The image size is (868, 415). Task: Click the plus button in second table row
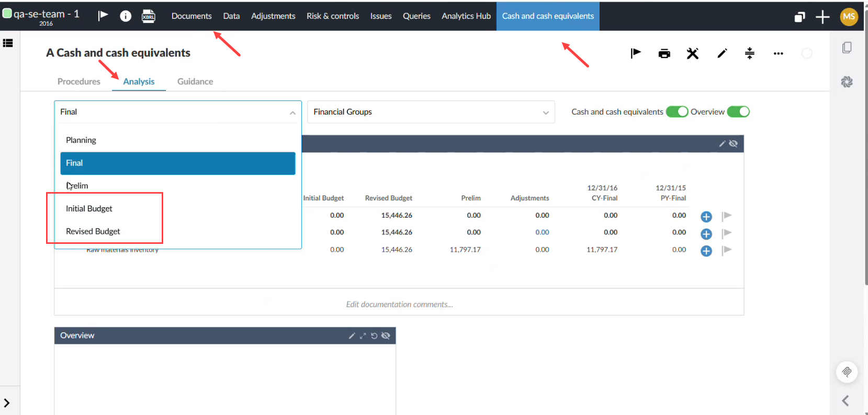pos(706,234)
